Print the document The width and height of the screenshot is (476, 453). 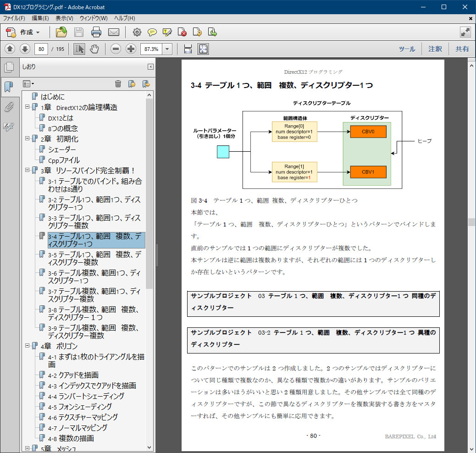pos(96,32)
